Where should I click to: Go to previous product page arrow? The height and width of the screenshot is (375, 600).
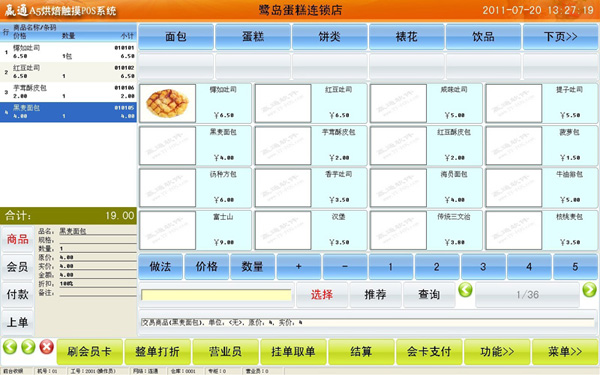click(465, 290)
